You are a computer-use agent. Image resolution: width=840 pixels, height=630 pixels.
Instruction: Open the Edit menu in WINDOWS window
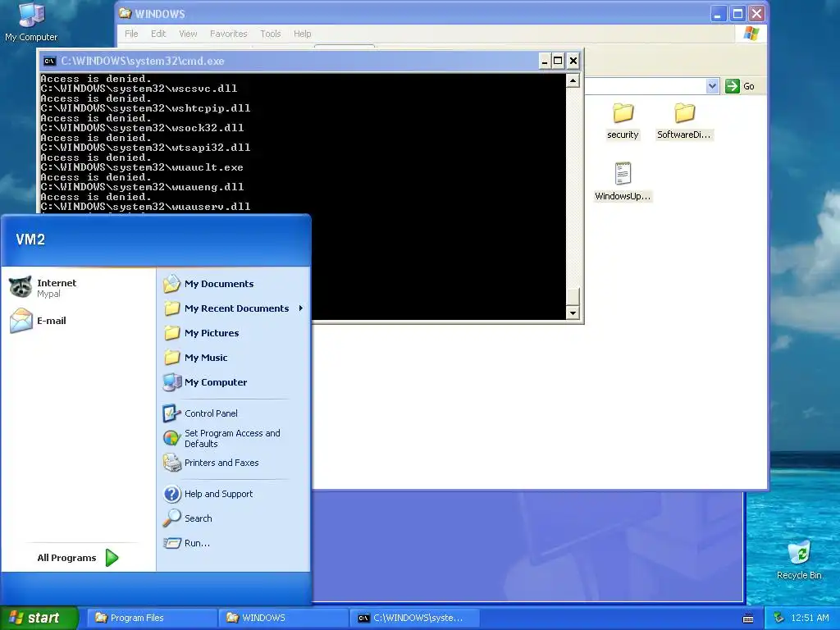coord(158,34)
